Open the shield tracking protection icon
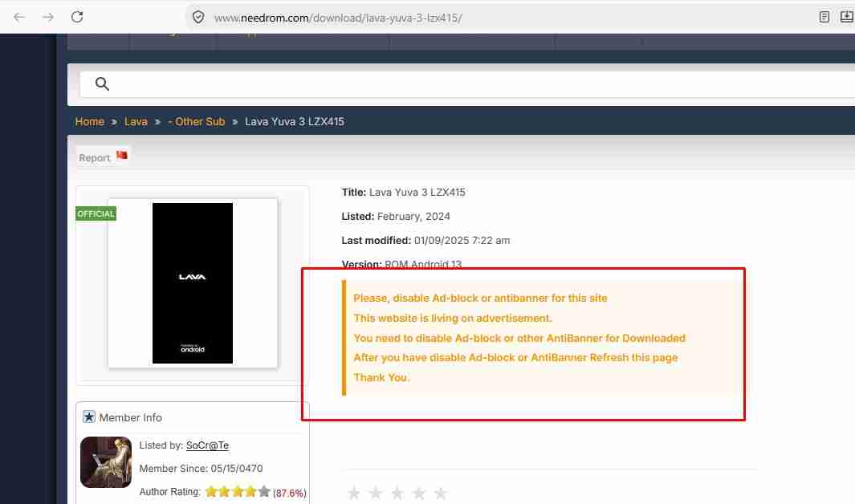Image resolution: width=855 pixels, height=504 pixels. point(198,18)
